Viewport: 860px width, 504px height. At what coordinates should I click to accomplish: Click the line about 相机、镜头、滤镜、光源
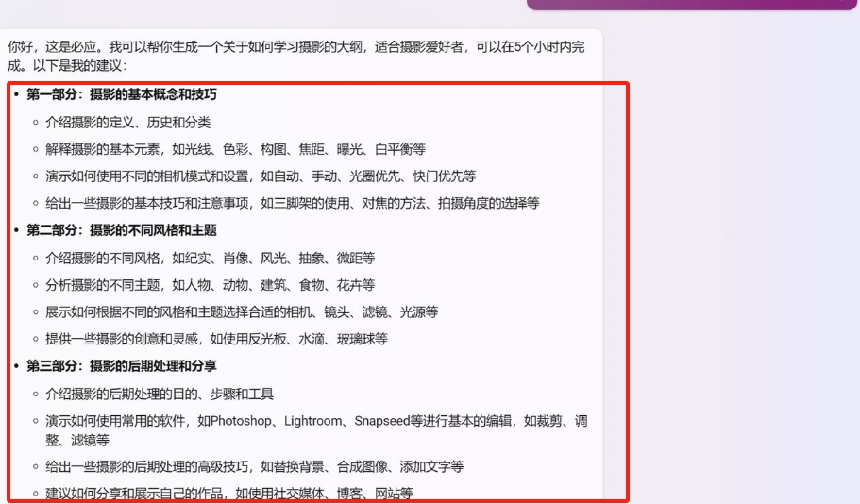pyautogui.click(x=241, y=311)
